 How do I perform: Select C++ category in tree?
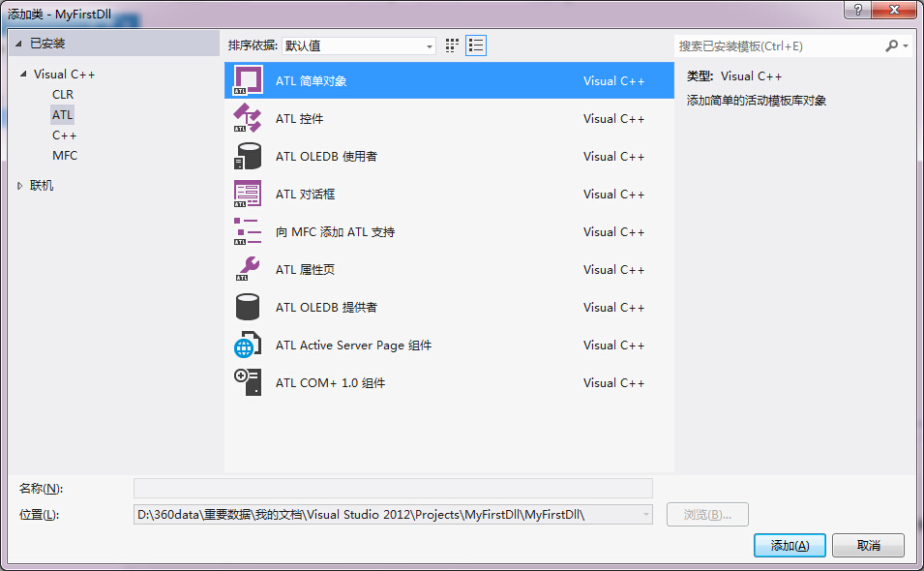(x=64, y=135)
